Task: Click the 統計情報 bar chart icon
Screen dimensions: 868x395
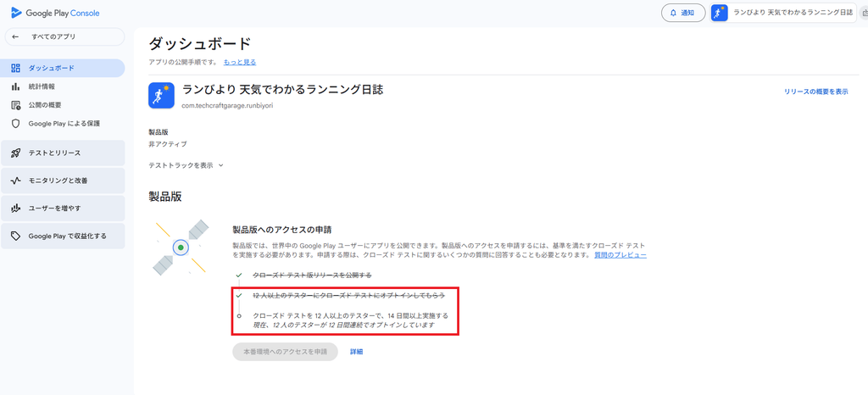Action: (x=15, y=86)
